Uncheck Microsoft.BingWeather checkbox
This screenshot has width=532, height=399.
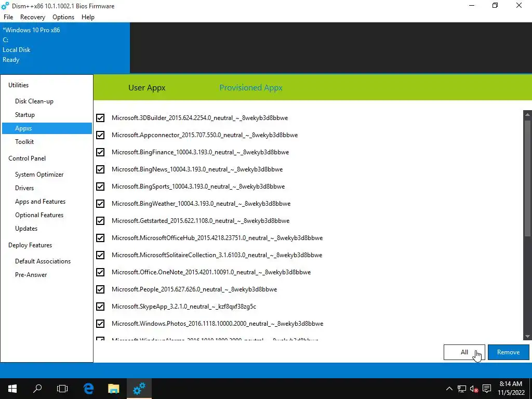tap(100, 204)
